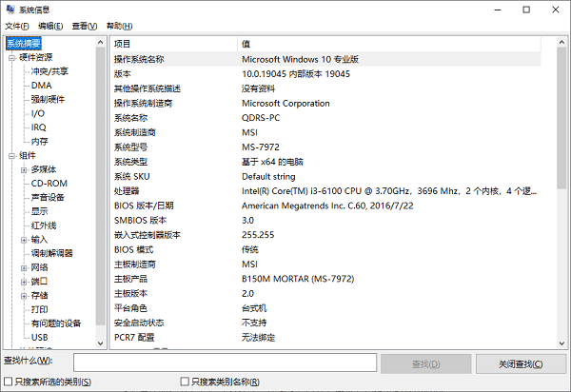Viewport: 571px width, 392px height.
Task: Enable 只搜索类别名称 checkbox
Action: point(184,382)
